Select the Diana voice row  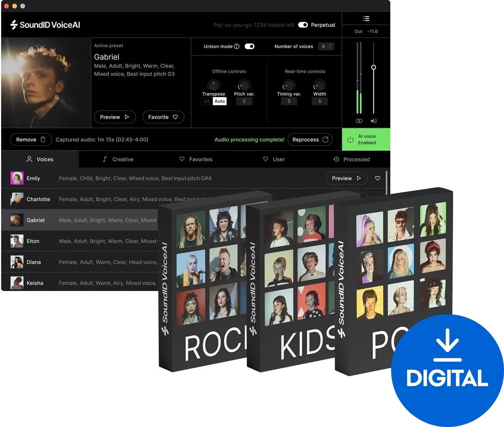[x=80, y=262]
